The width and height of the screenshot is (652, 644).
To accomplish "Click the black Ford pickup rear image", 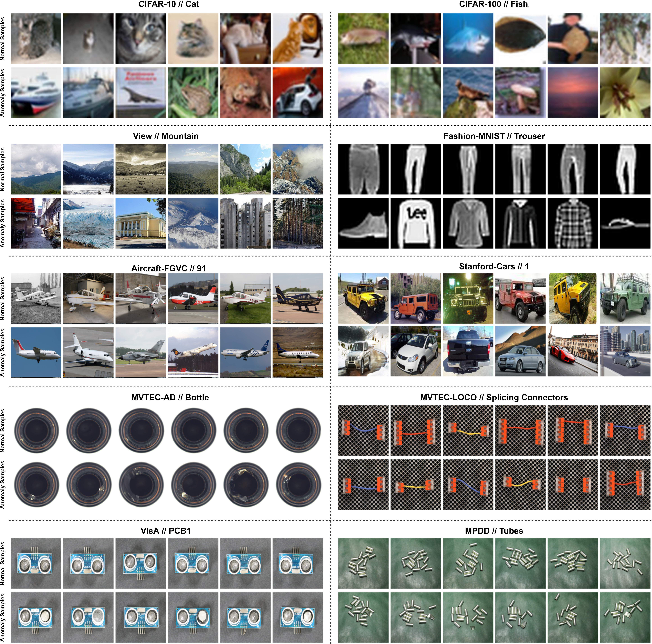I will click(x=468, y=351).
